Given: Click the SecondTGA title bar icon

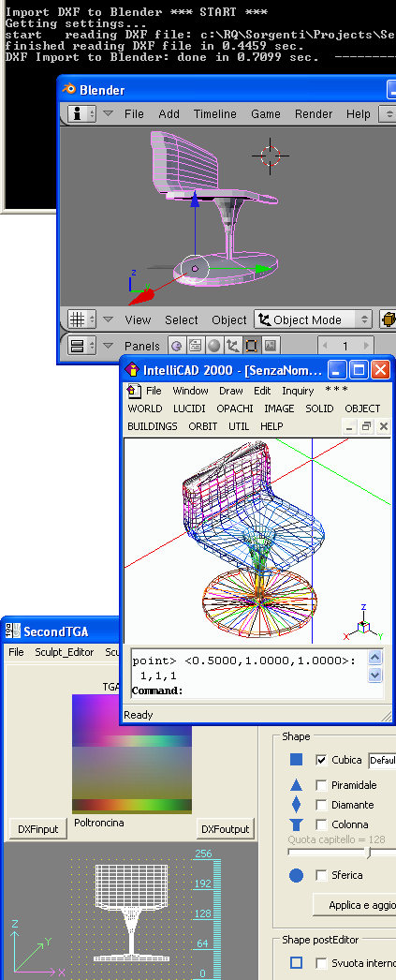Looking at the screenshot, I should (14, 631).
